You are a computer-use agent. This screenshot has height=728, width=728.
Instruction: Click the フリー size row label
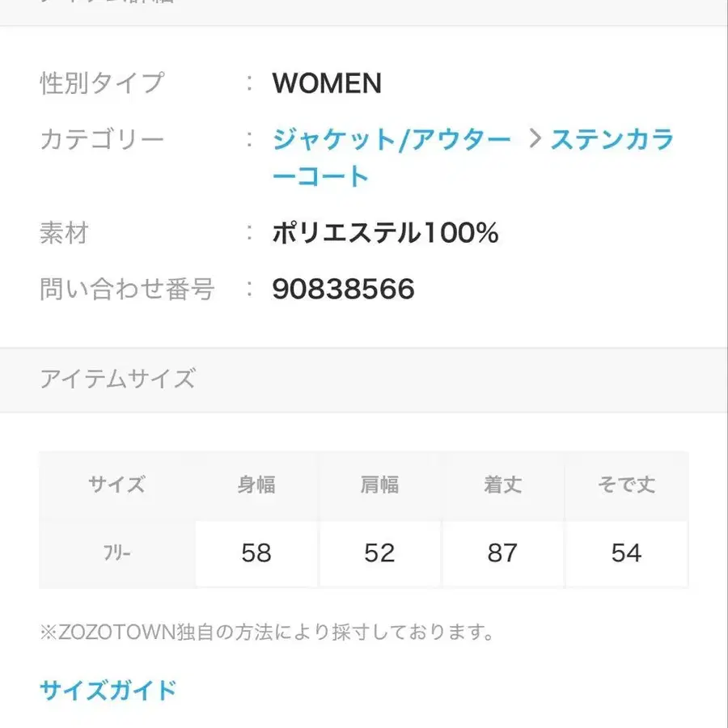116,553
